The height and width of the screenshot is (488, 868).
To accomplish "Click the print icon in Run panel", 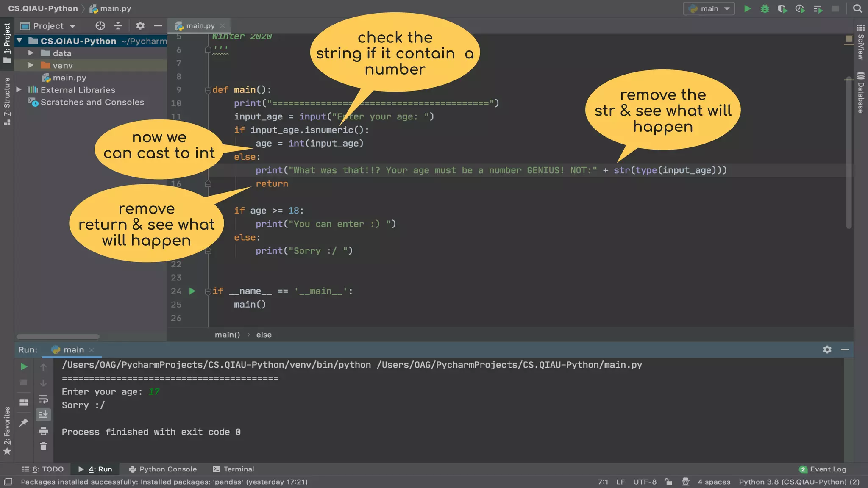I will click(x=43, y=431).
